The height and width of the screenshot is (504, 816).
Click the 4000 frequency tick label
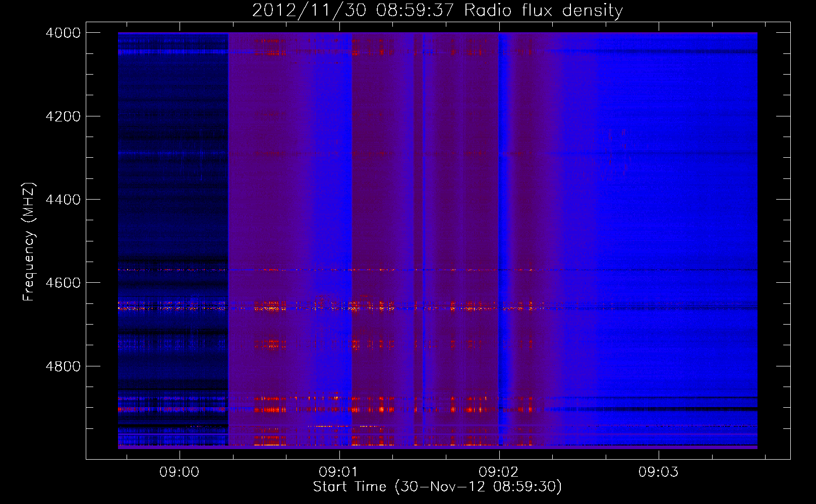[63, 33]
